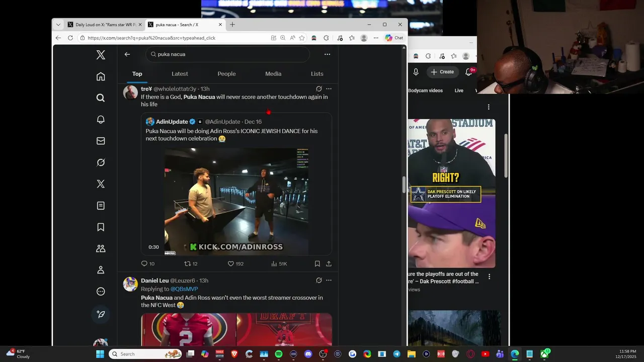
Task: Open weather widget showing 62°F Cloudy
Action: click(18, 354)
